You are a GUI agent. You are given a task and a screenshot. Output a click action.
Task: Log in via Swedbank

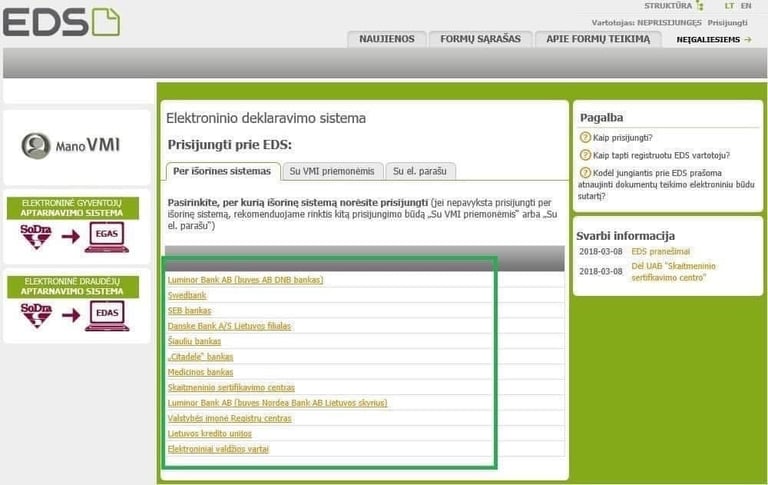tap(187, 295)
